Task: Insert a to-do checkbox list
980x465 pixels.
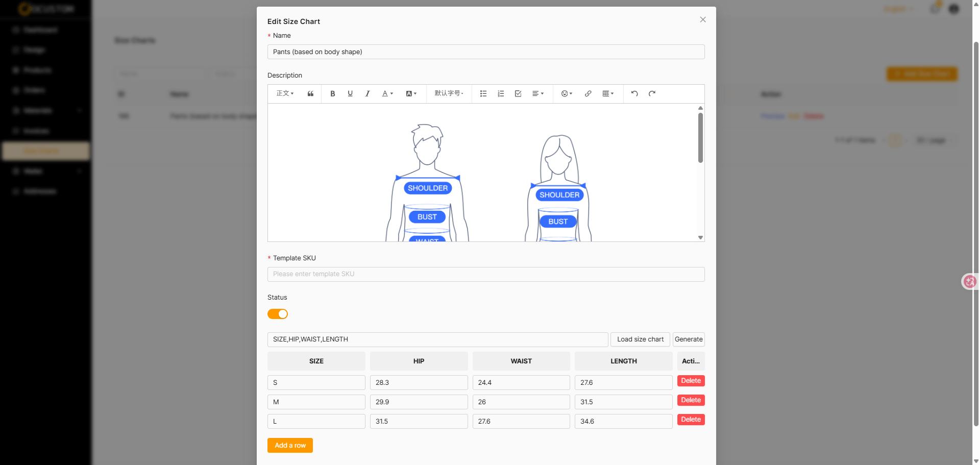Action: (x=518, y=94)
